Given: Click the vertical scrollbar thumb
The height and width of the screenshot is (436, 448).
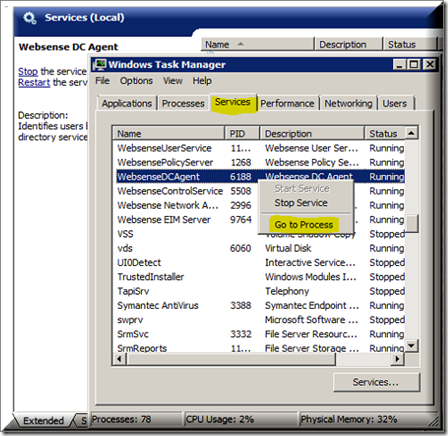Looking at the screenshot, I should 412,223.
